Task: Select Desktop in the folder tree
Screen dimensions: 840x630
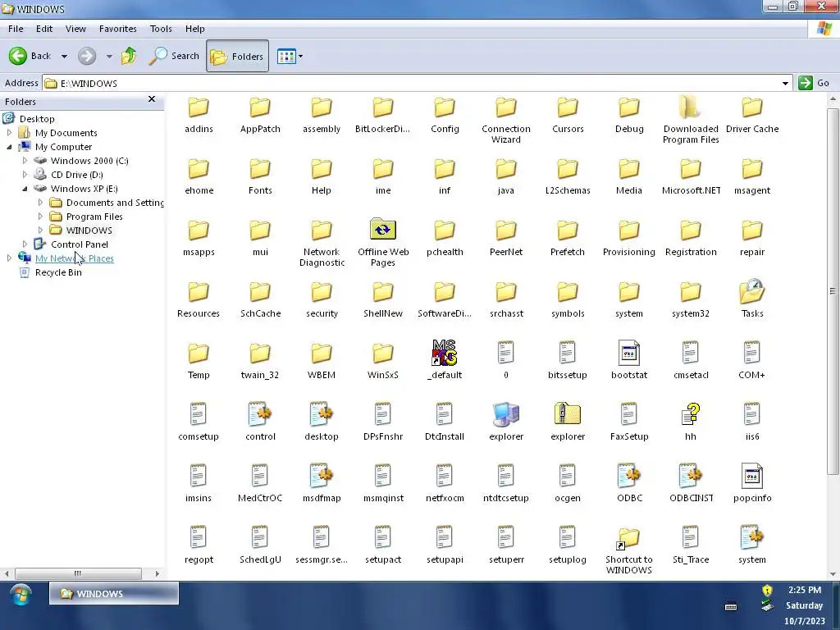Action: [37, 119]
